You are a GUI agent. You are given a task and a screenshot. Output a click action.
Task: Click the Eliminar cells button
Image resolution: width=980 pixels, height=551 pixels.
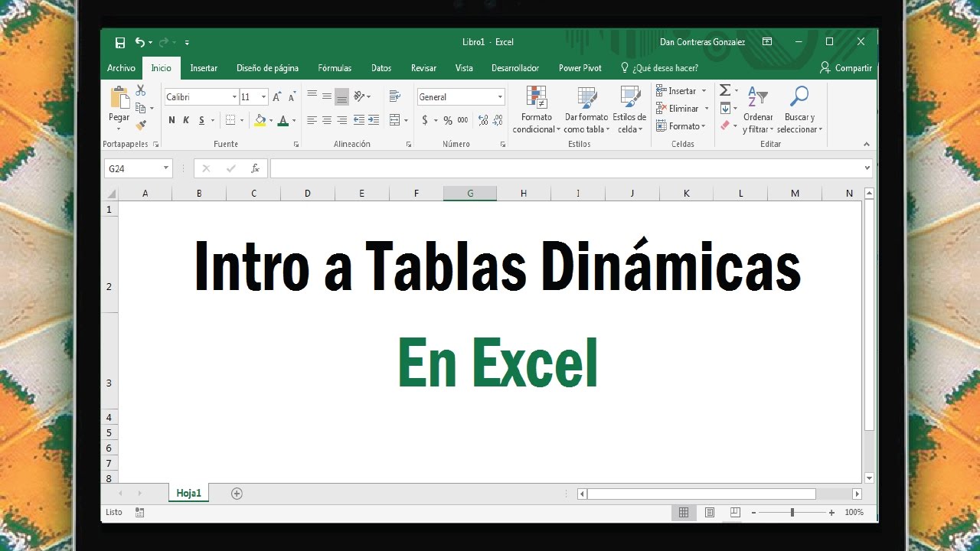pos(683,109)
